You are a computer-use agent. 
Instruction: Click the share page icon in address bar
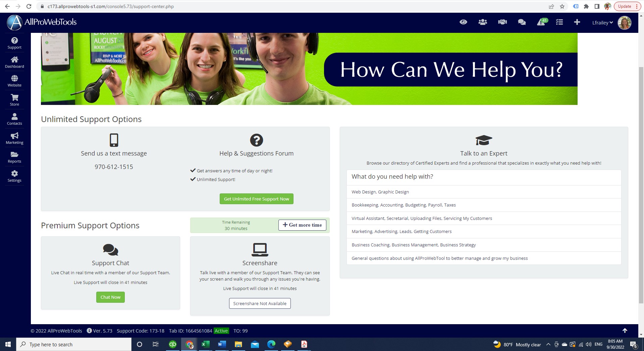(x=551, y=6)
